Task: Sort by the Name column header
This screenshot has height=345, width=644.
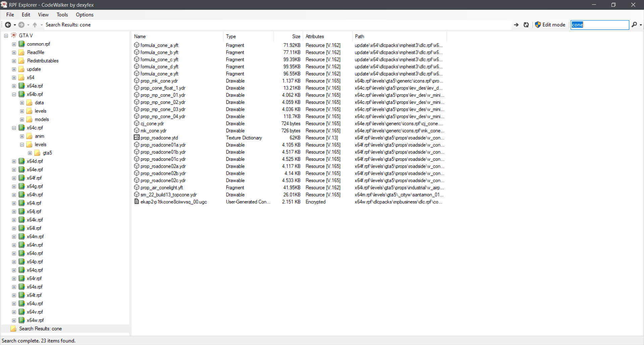Action: click(177, 37)
